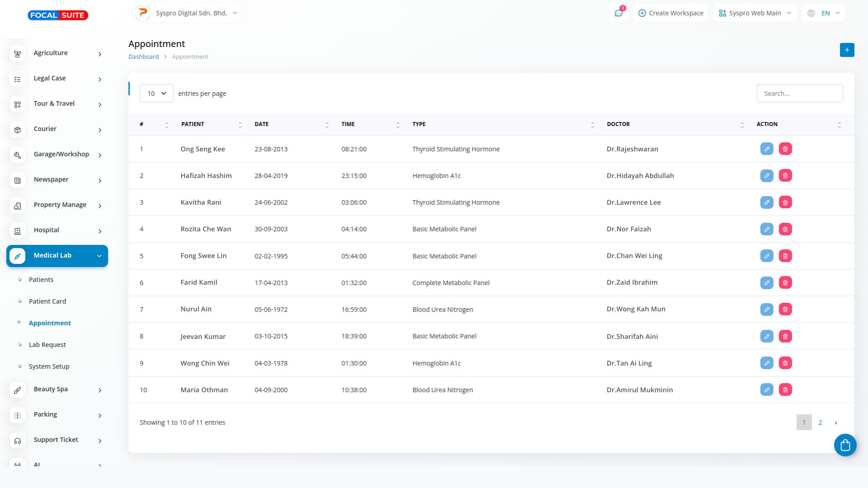Image resolution: width=868 pixels, height=488 pixels.
Task: Click the Dashboard breadcrumb link
Action: point(143,56)
